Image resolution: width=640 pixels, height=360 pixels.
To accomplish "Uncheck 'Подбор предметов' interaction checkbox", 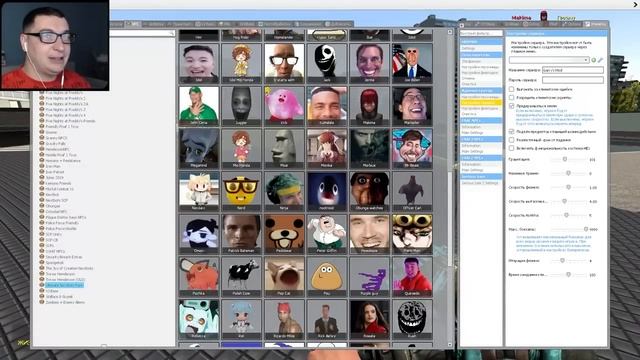I will point(511,131).
